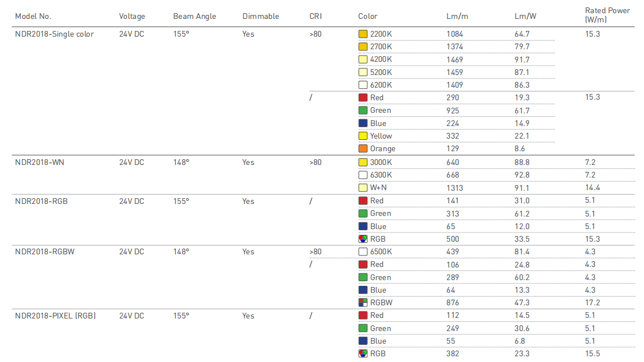Click the 5200K color swatch

click(x=363, y=72)
